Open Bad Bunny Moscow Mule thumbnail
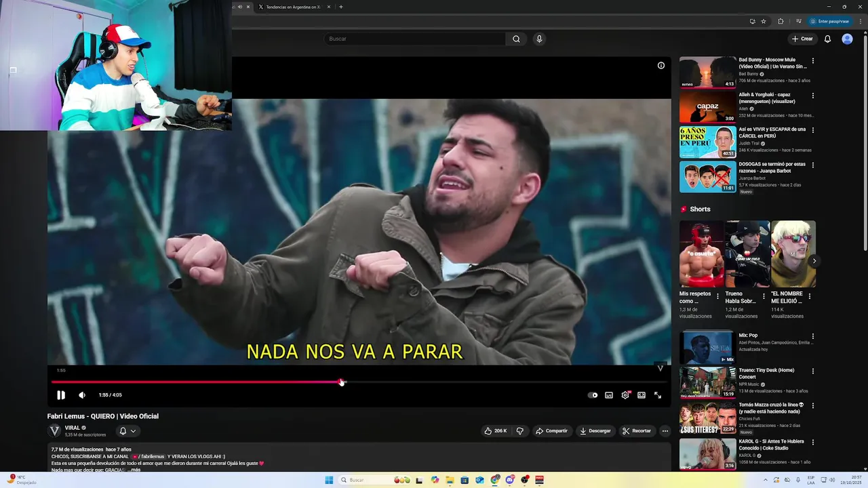The height and width of the screenshot is (488, 868). [x=707, y=72]
